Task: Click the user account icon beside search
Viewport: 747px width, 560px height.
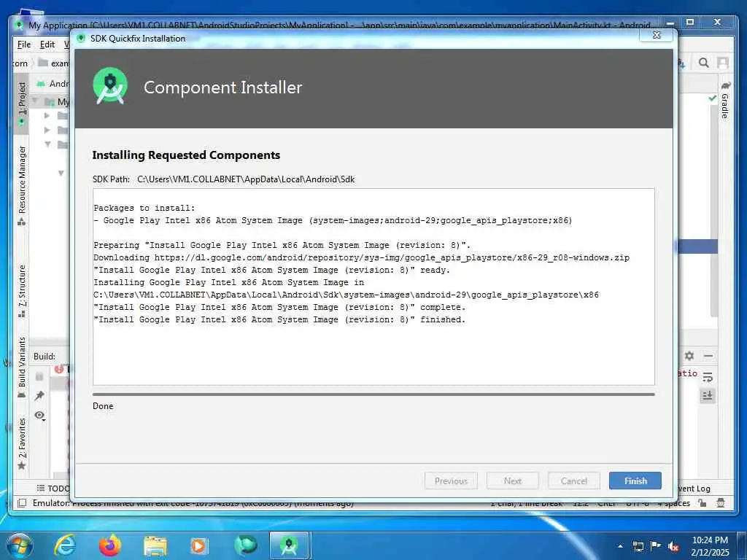Action: coord(723,63)
